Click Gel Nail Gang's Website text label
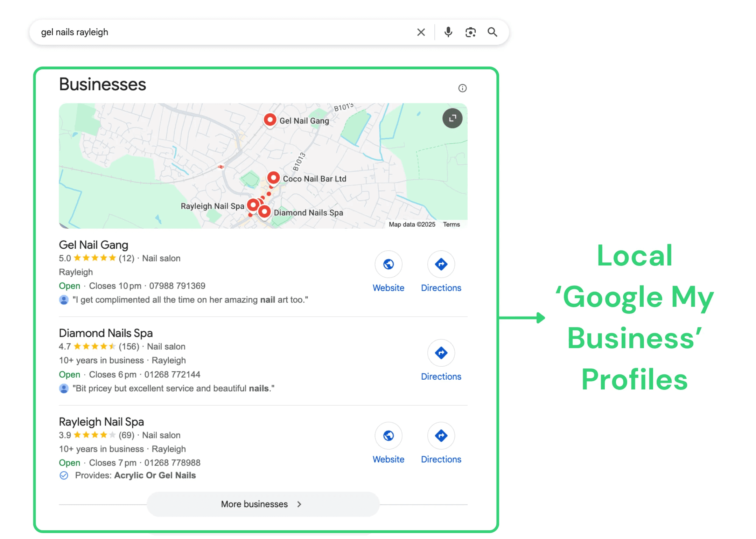The image size is (756, 539). [388, 288]
